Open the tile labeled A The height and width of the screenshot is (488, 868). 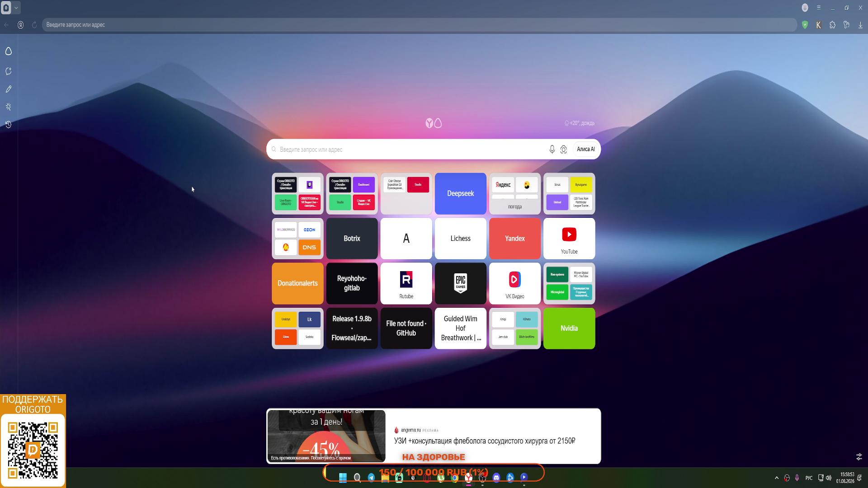(406, 239)
